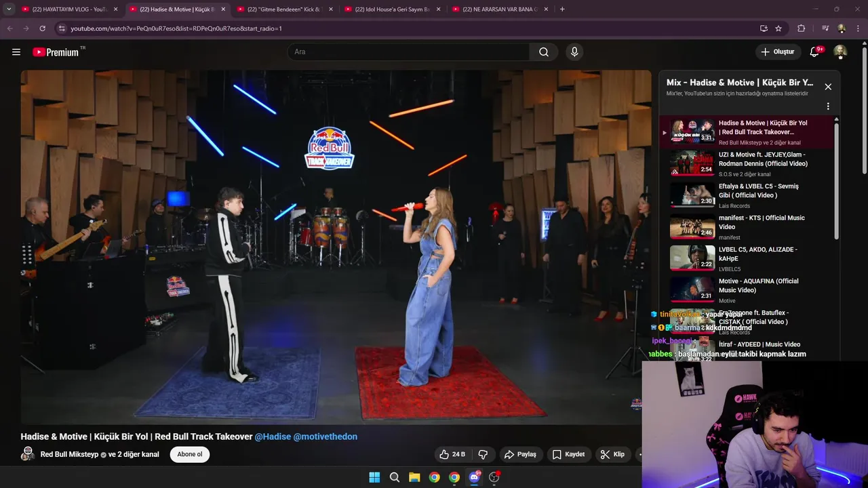Play Eftalya & LVBEL C5 Sevmiş Gibi

click(746, 195)
